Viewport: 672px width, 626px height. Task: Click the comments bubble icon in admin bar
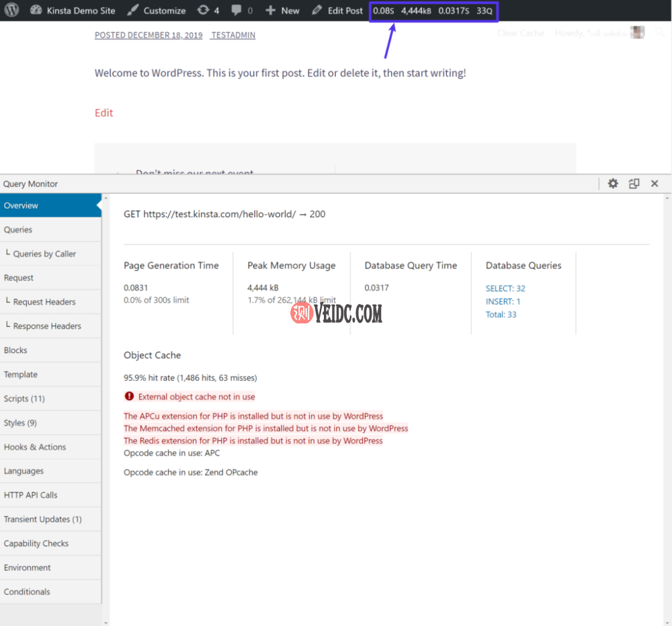pyautogui.click(x=236, y=10)
